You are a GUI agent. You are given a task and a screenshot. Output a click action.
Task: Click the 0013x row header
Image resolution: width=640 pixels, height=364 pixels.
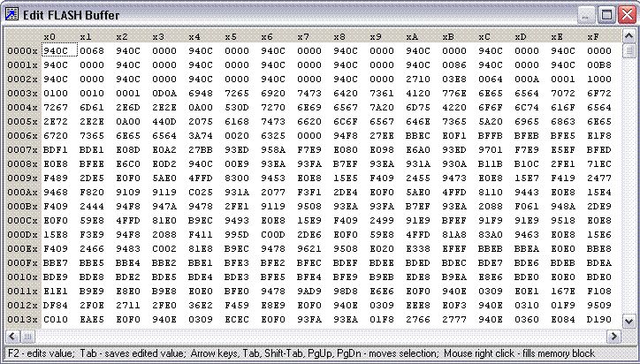[x=20, y=319]
